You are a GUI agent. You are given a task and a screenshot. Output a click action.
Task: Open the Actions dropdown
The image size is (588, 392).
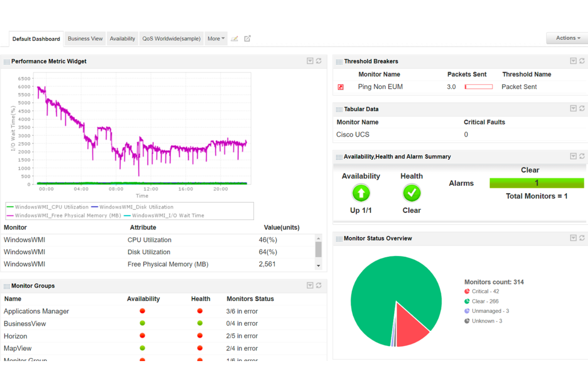[566, 38]
